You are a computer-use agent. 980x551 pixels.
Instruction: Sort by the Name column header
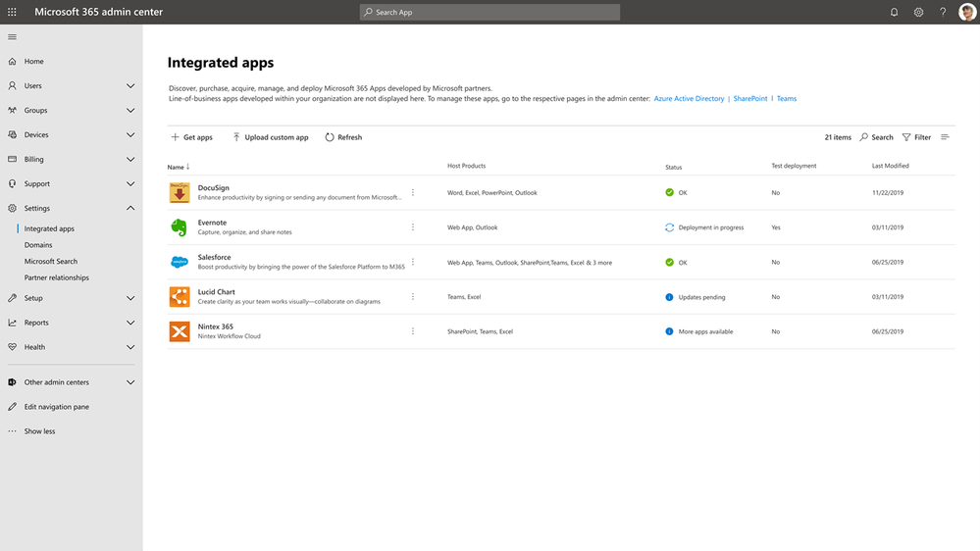[x=179, y=167]
